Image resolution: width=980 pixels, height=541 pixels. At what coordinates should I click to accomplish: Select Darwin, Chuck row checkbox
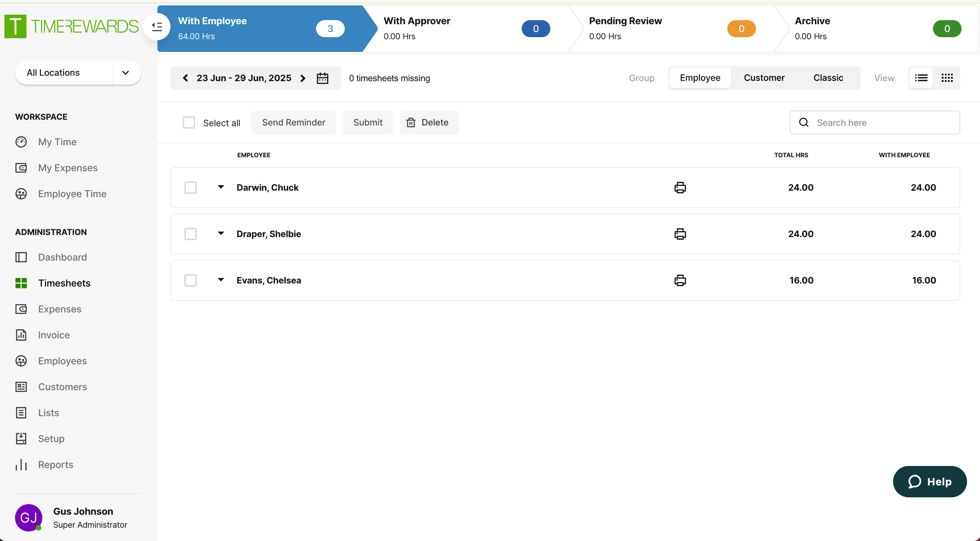pyautogui.click(x=190, y=188)
